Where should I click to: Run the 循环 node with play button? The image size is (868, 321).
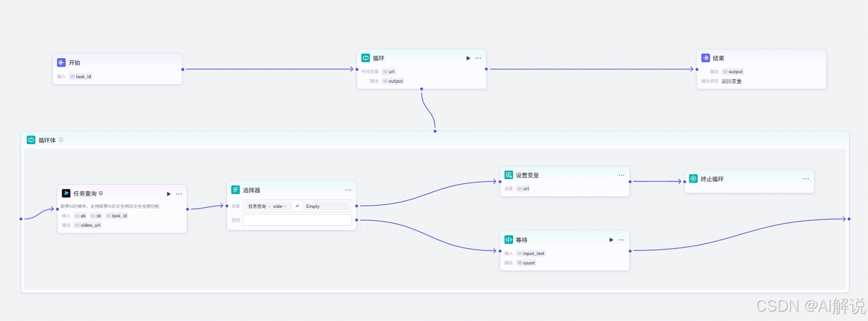(x=468, y=58)
